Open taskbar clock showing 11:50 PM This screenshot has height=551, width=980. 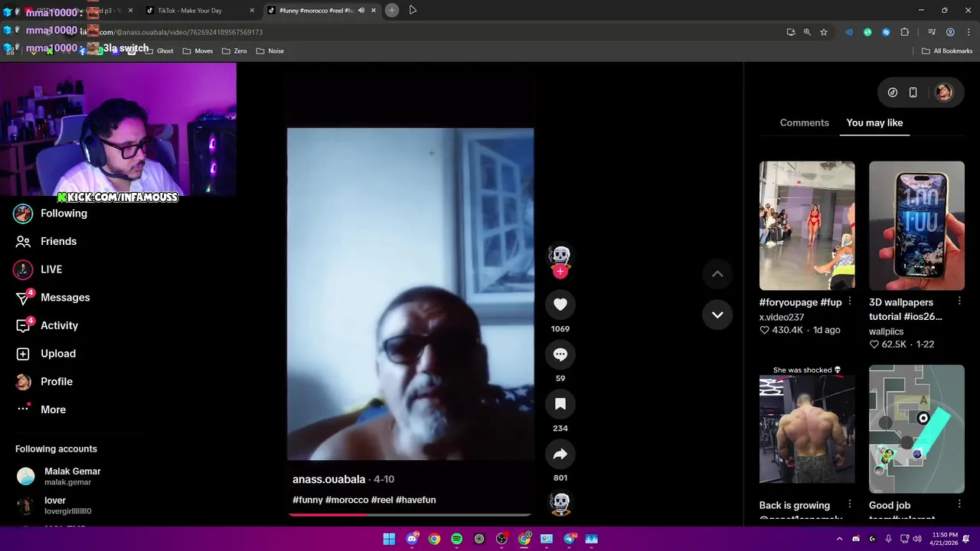(x=945, y=539)
